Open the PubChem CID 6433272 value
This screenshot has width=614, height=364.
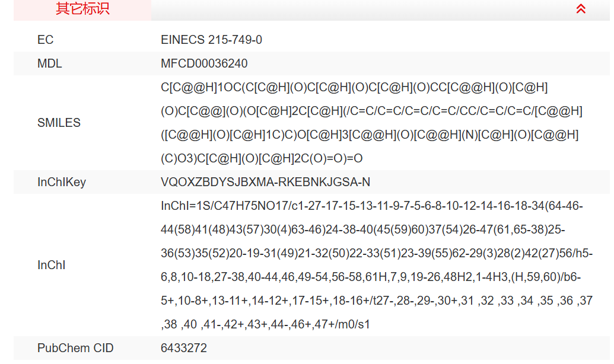(184, 348)
